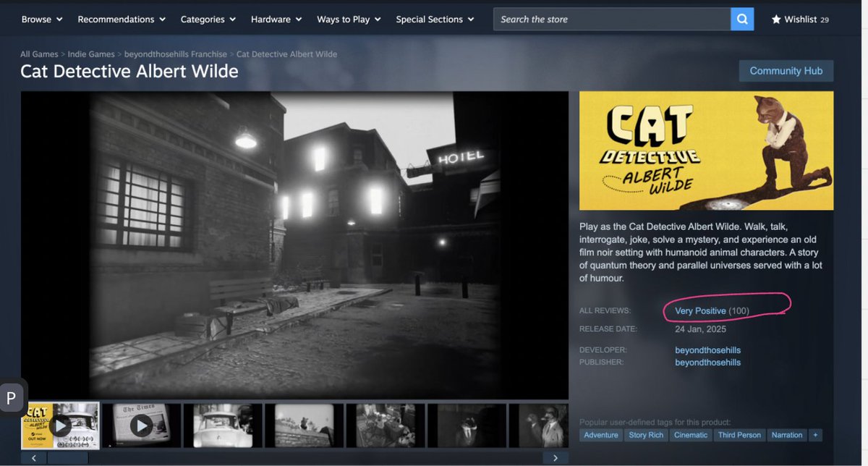868x466 pixels.
Task: Play the first trailer thumbnail with Cat logo
Action: 61,425
